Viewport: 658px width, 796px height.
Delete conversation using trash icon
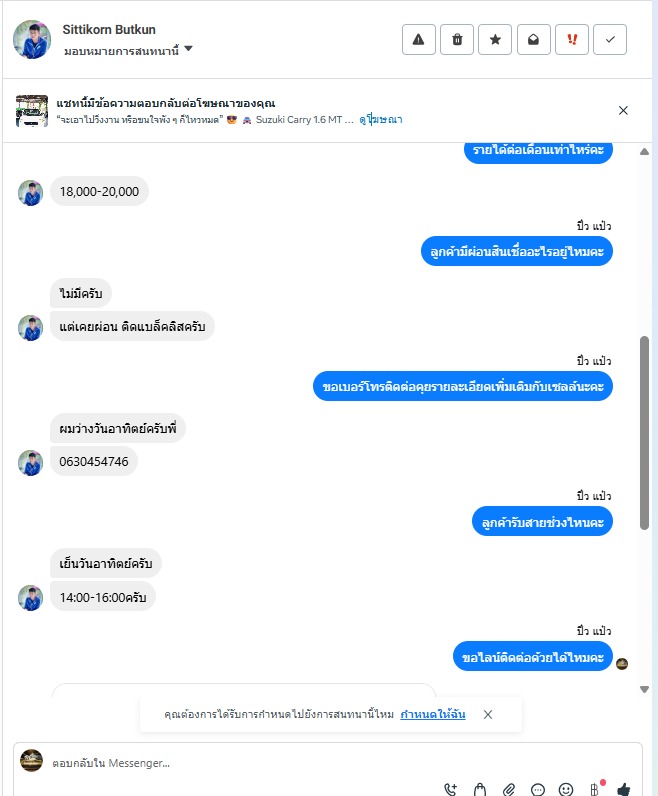[457, 40]
